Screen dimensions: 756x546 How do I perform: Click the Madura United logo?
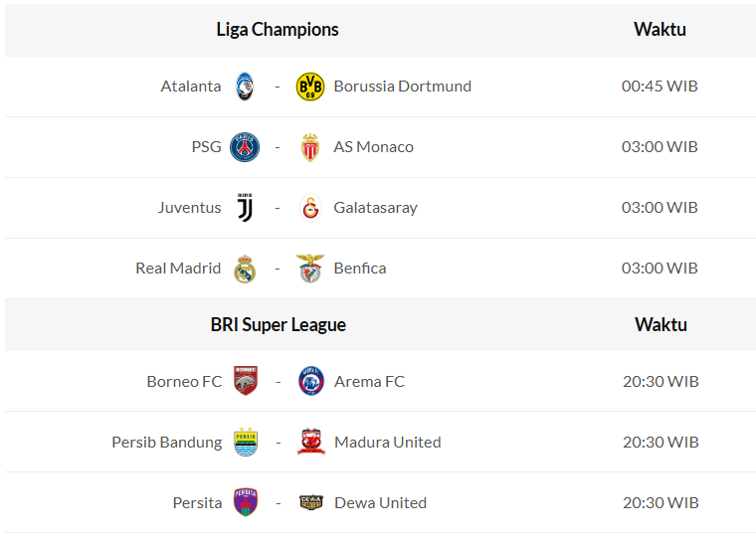311,442
